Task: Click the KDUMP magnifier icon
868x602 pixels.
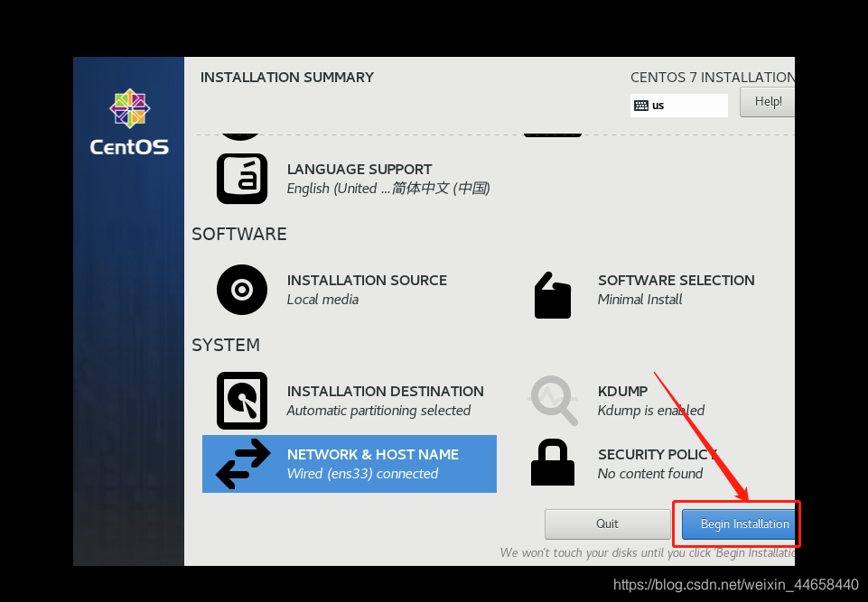Action: coord(553,401)
